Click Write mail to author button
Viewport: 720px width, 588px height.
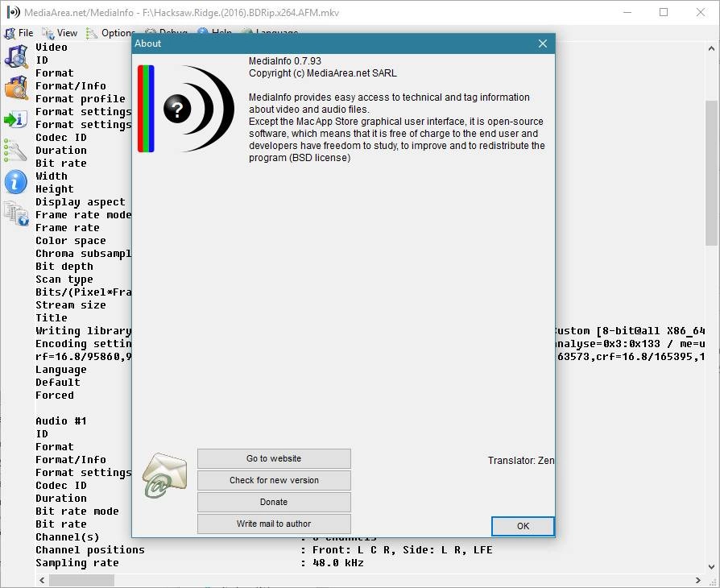pos(274,524)
